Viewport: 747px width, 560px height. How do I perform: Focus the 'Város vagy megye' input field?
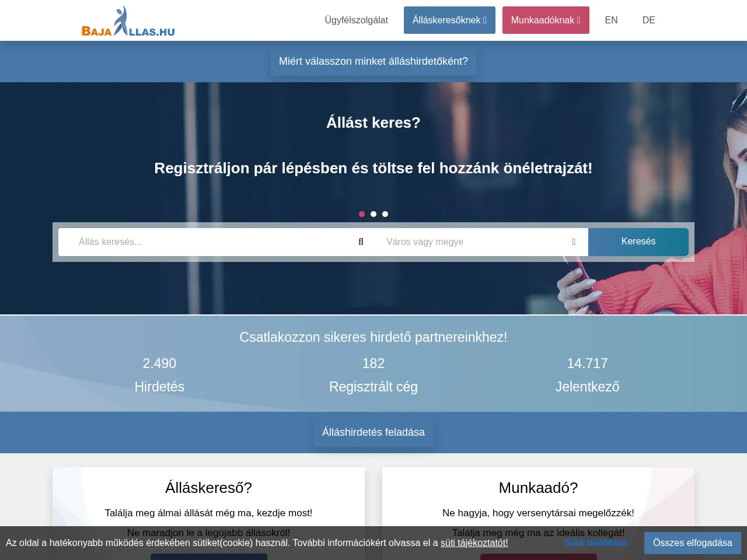click(x=479, y=242)
